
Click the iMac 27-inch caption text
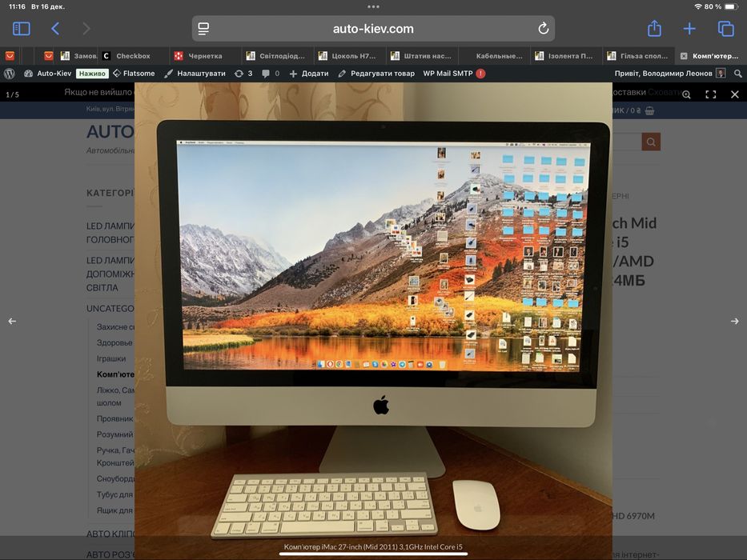(373, 546)
